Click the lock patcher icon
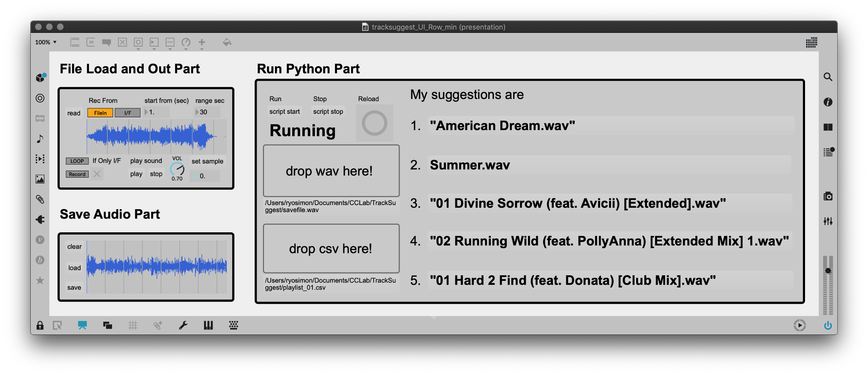868x375 pixels. click(x=40, y=326)
